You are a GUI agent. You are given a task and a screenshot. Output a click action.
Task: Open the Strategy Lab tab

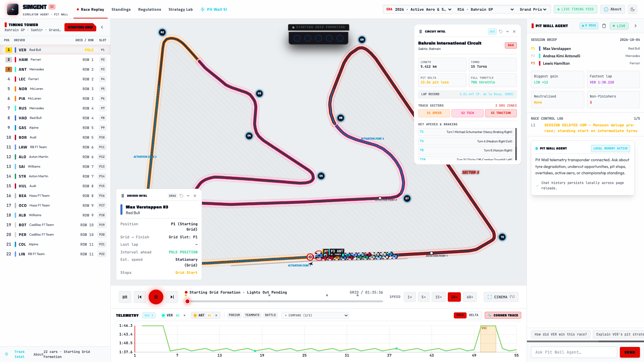pos(180,9)
